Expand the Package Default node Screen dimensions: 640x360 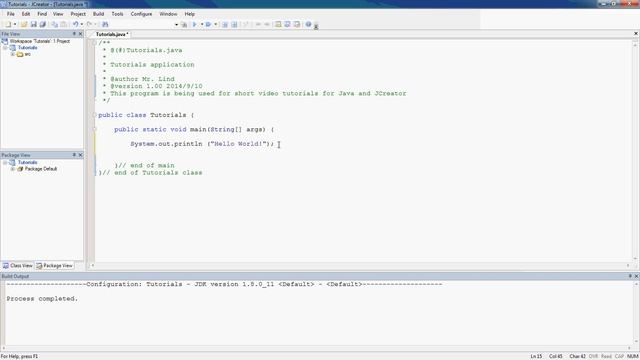tap(13, 169)
